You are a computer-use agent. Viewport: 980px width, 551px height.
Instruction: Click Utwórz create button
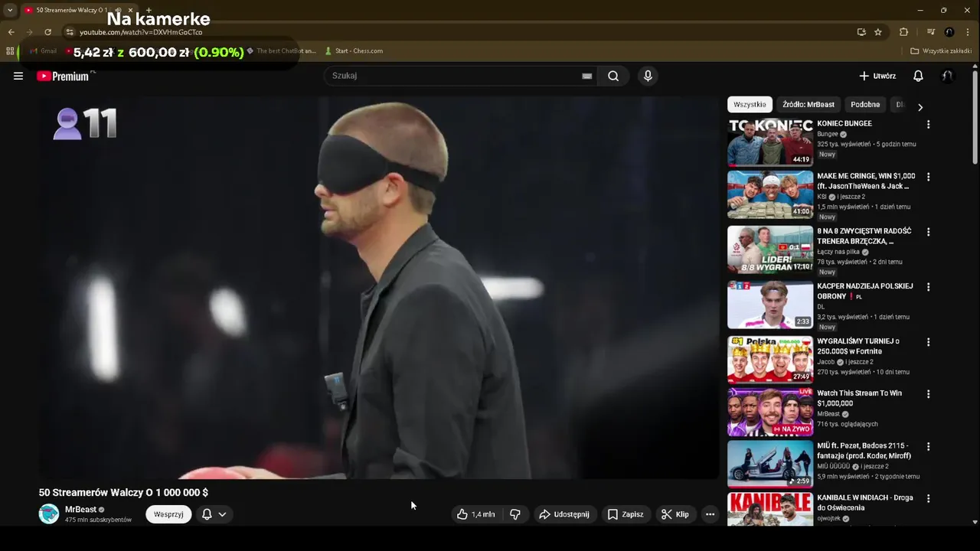[877, 76]
